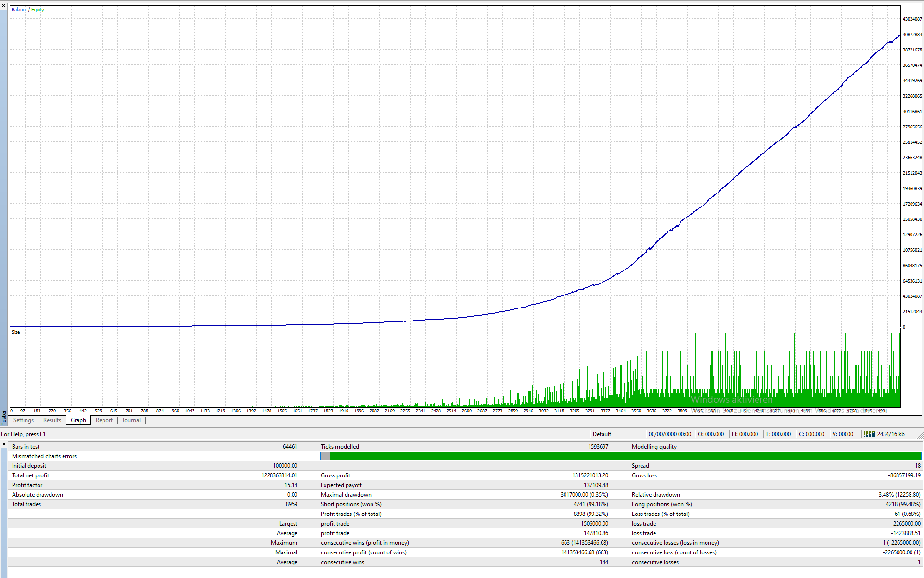Select the Graph tab
Image resolution: width=924 pixels, height=578 pixels.
78,420
